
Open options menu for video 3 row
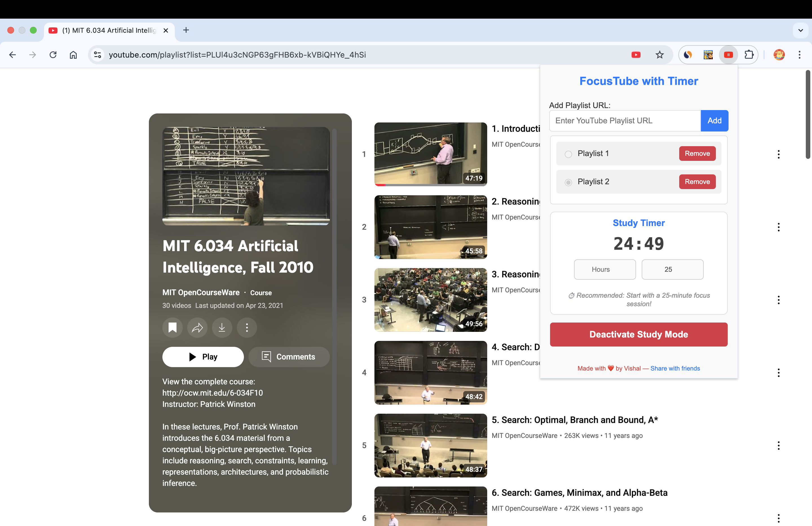point(778,300)
